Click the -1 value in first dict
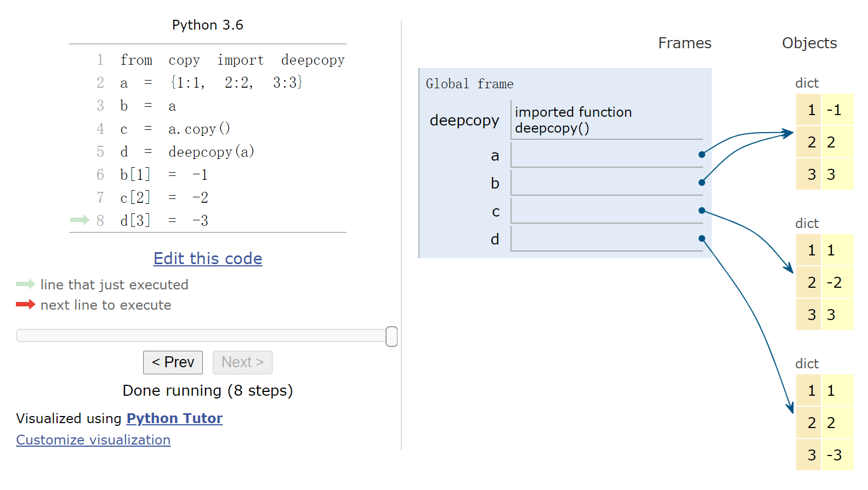 (835, 110)
